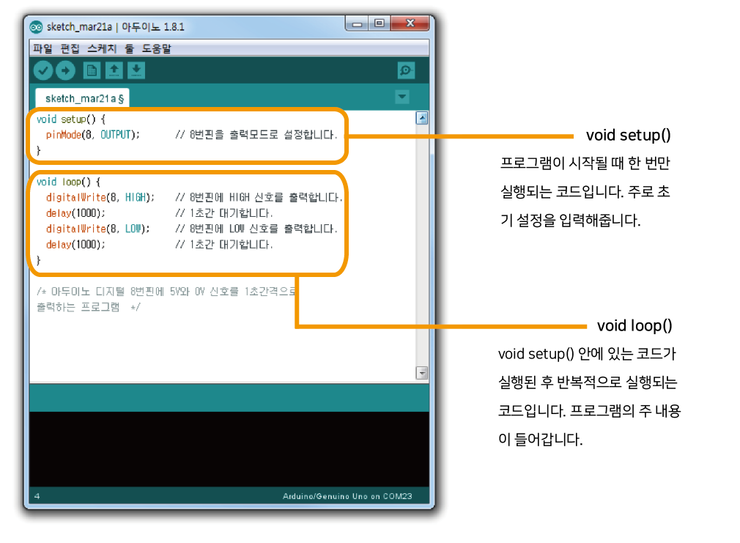Click the Upload arrow icon
Viewport: 740px width, 543px height.
[x=66, y=71]
